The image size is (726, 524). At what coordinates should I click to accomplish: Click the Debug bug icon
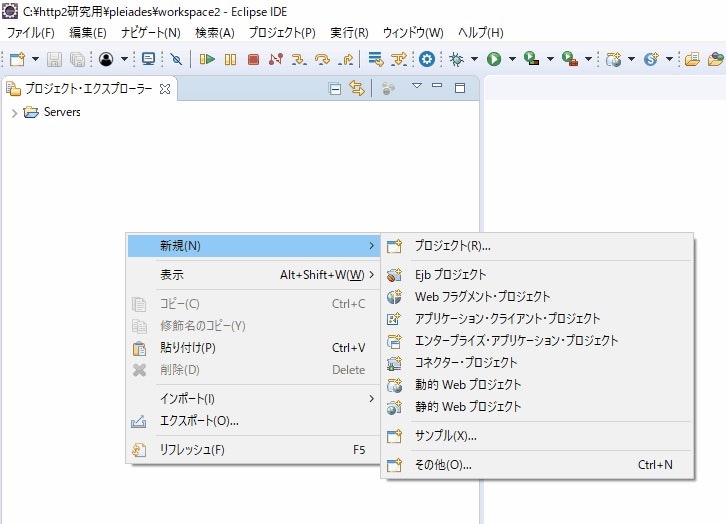[457, 59]
